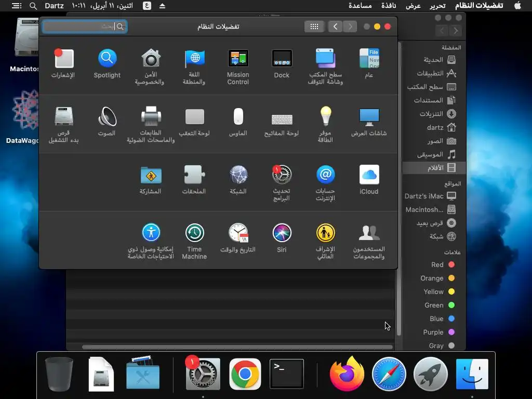Open Network (الشبكة) preferences
The width and height of the screenshot is (532, 399).
click(x=238, y=180)
